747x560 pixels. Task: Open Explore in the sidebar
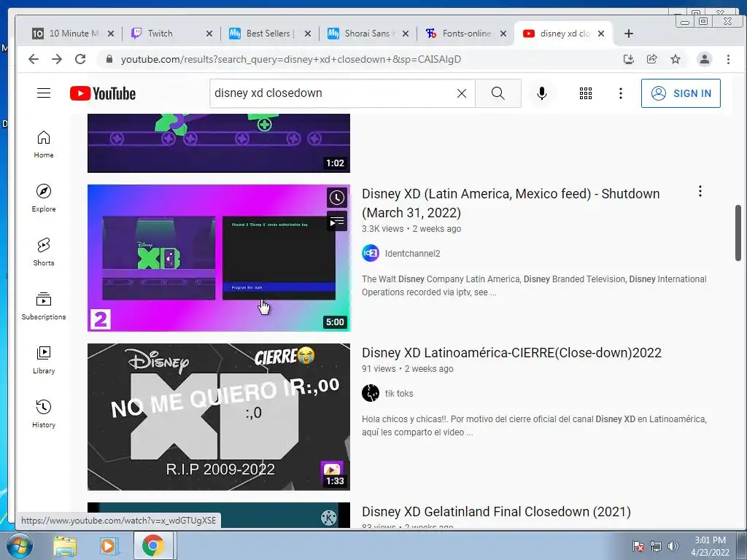coord(44,198)
